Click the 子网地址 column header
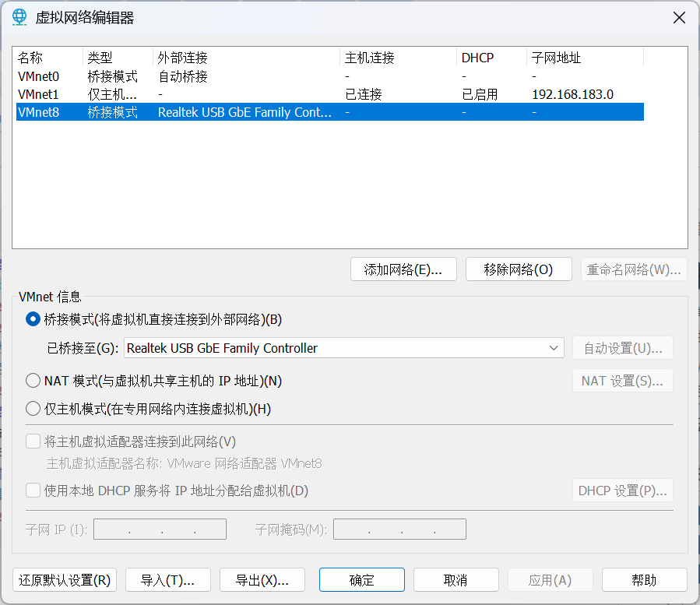 tap(585, 58)
